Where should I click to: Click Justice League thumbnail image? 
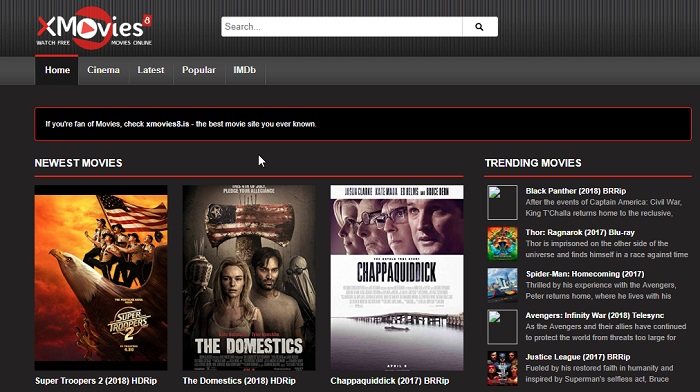point(502,368)
